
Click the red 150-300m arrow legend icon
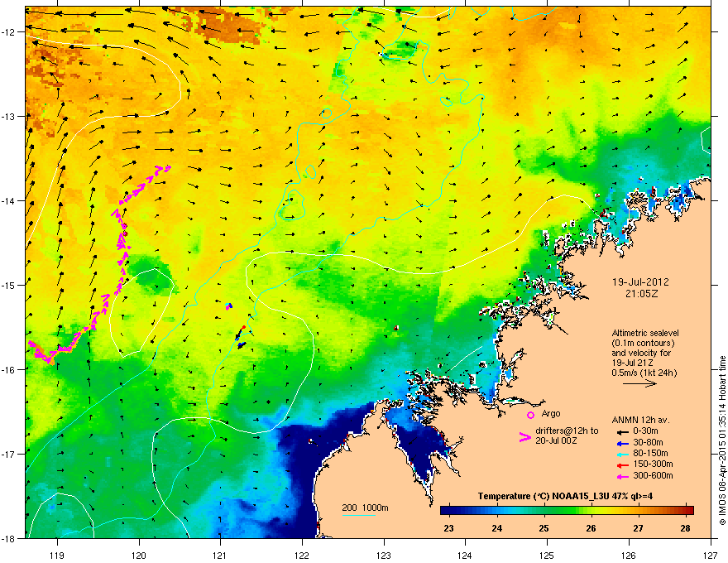pyautogui.click(x=622, y=465)
